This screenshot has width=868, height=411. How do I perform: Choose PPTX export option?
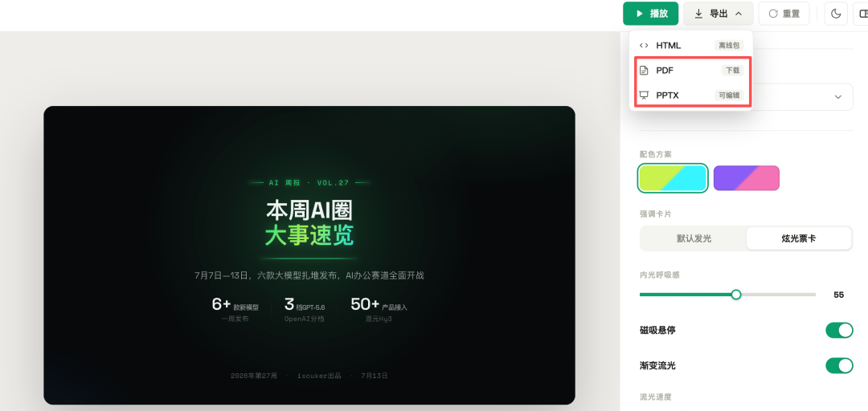coord(690,96)
